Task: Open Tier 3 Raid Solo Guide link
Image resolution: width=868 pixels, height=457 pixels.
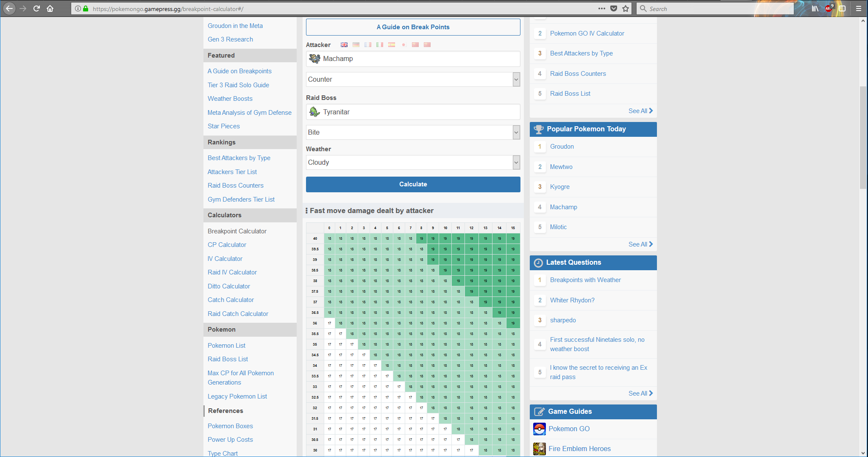Action: tap(238, 85)
